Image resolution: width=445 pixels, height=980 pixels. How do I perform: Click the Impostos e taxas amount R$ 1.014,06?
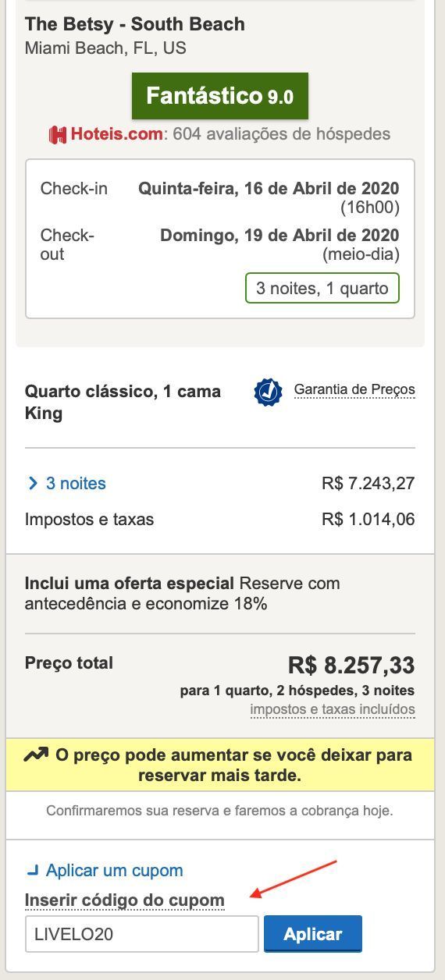click(x=368, y=520)
